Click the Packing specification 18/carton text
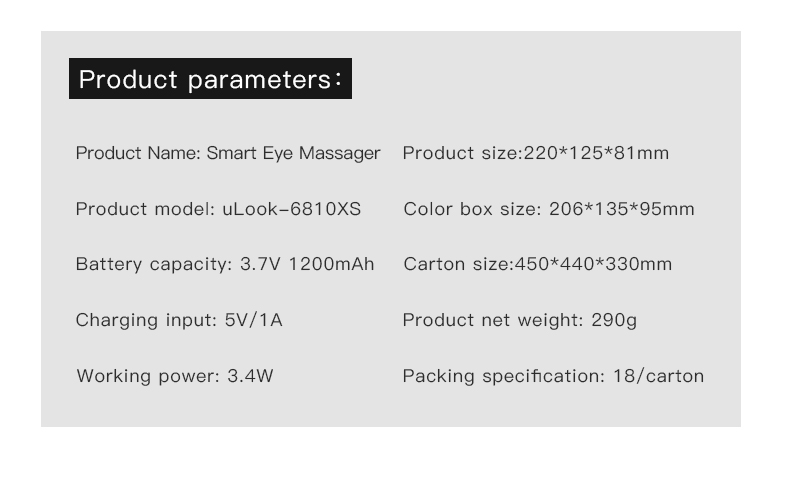790x482 pixels. (x=553, y=376)
